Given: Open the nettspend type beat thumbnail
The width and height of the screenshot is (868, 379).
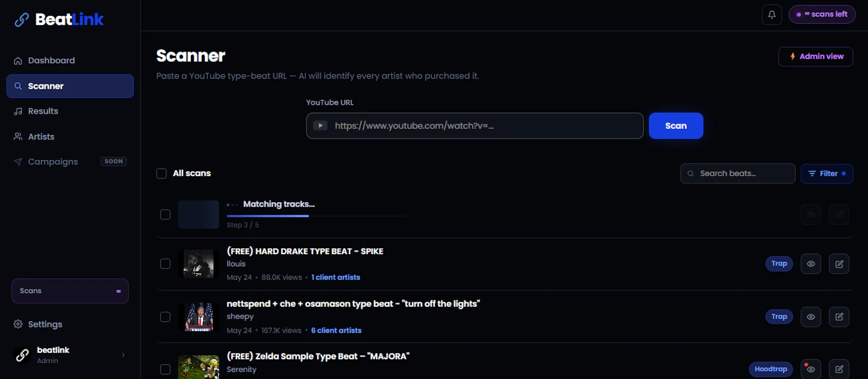Looking at the screenshot, I should click(x=199, y=317).
